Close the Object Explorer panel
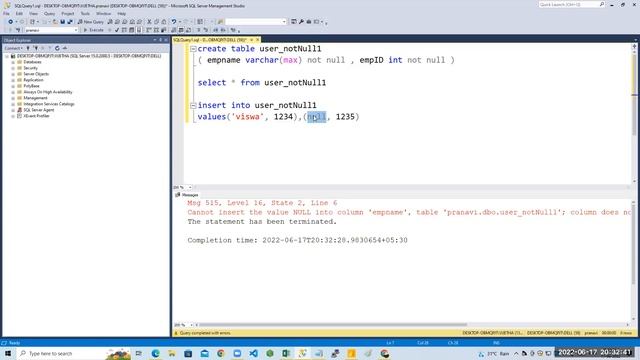 point(166,40)
